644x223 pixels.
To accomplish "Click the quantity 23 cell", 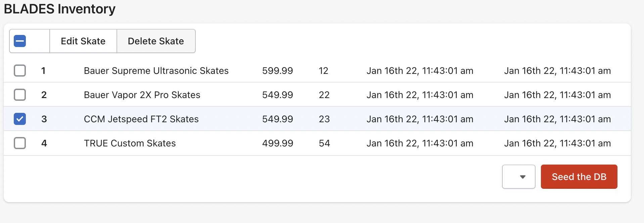I will pyautogui.click(x=324, y=119).
